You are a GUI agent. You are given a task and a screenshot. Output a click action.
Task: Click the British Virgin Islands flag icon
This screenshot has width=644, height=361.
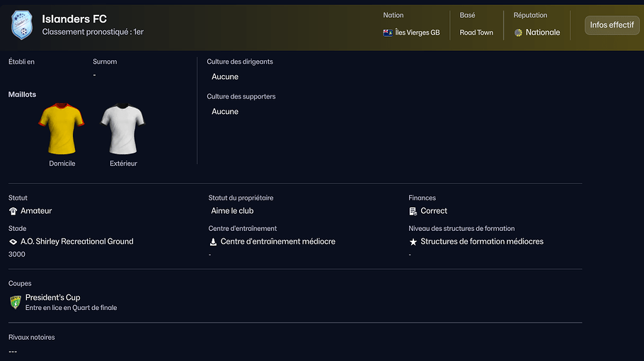tap(388, 33)
